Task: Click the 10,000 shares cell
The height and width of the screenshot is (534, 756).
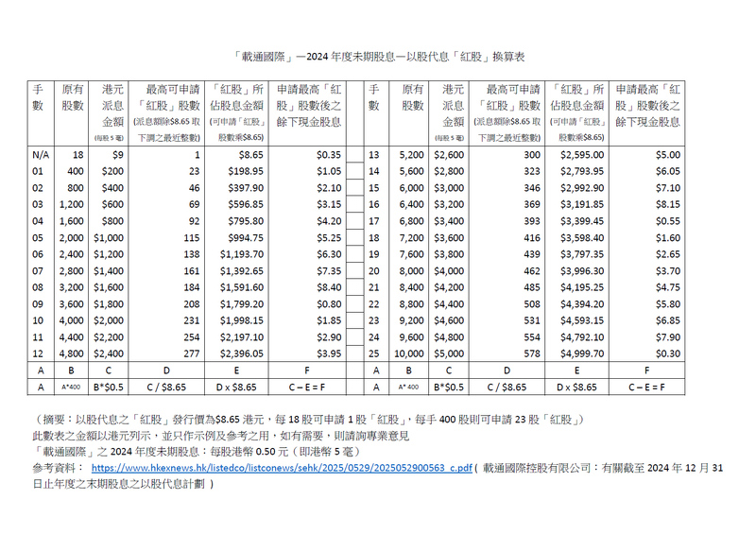Action: pyautogui.click(x=409, y=353)
